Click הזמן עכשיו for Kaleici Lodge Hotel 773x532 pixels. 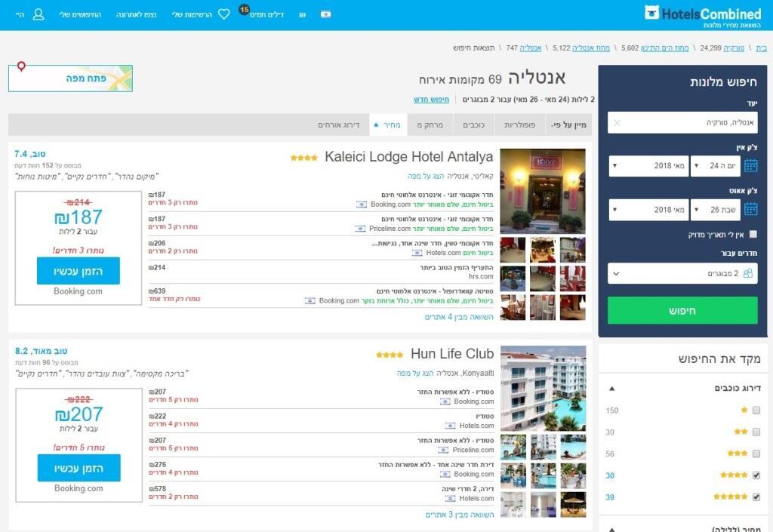coord(79,271)
